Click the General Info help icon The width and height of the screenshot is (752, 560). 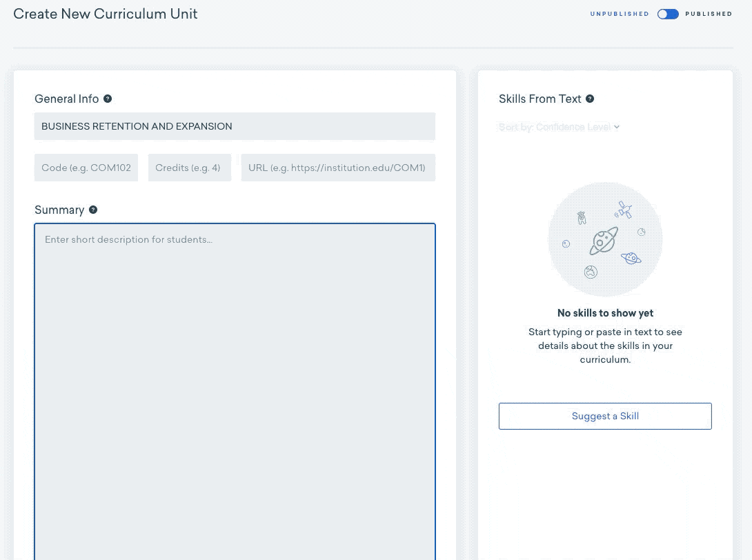108,99
